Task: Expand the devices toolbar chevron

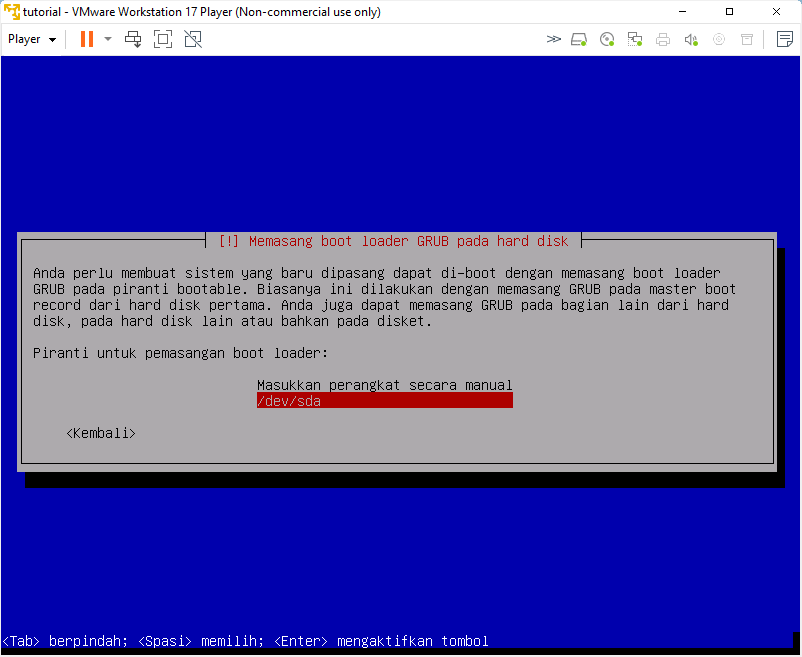Action: tap(553, 39)
